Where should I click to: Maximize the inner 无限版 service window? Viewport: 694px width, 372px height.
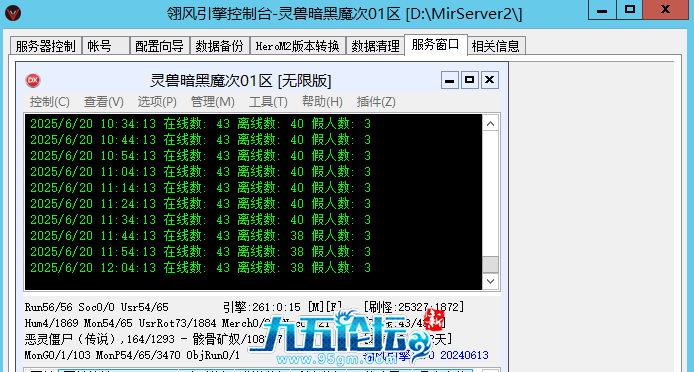click(x=470, y=80)
